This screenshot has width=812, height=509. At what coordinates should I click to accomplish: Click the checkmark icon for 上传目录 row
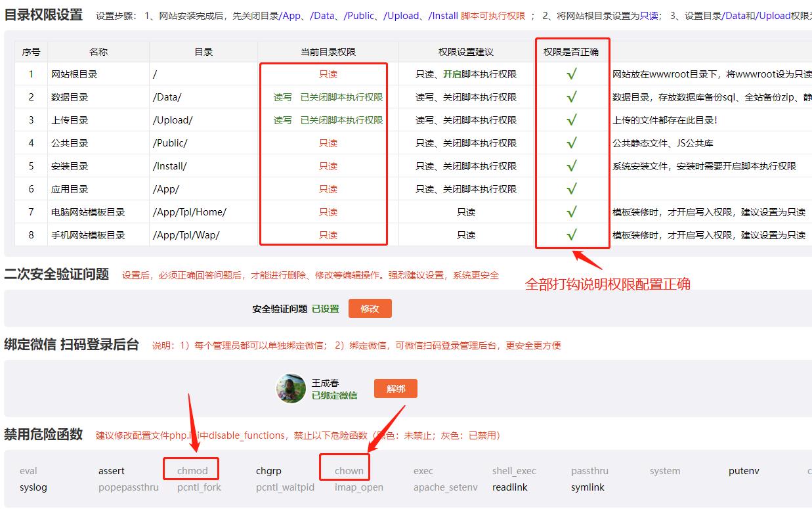click(572, 120)
